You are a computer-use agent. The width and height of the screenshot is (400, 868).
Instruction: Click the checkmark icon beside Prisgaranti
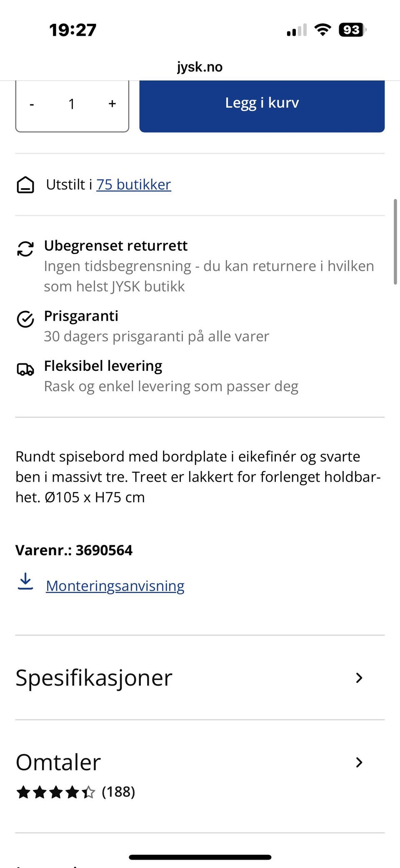click(x=25, y=319)
